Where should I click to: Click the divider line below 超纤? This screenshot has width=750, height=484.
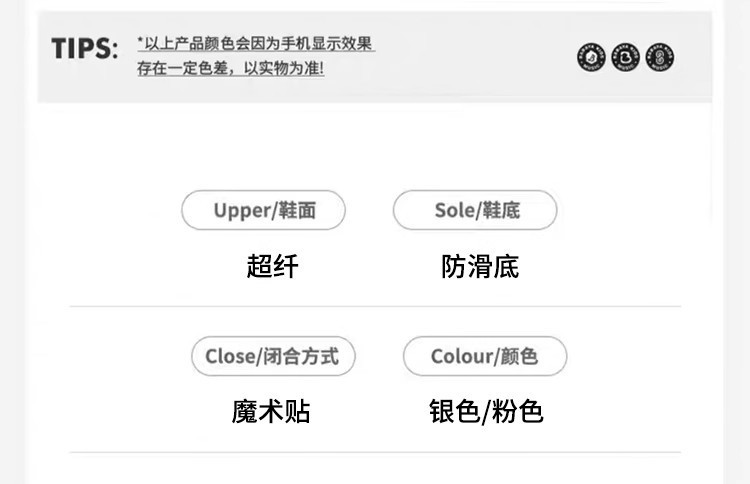[375, 306]
